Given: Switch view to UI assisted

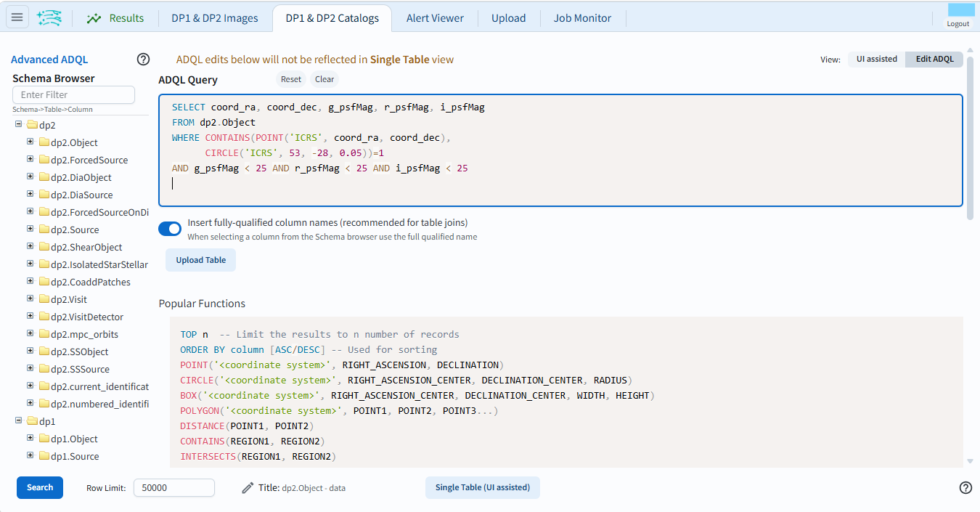Looking at the screenshot, I should pos(877,60).
